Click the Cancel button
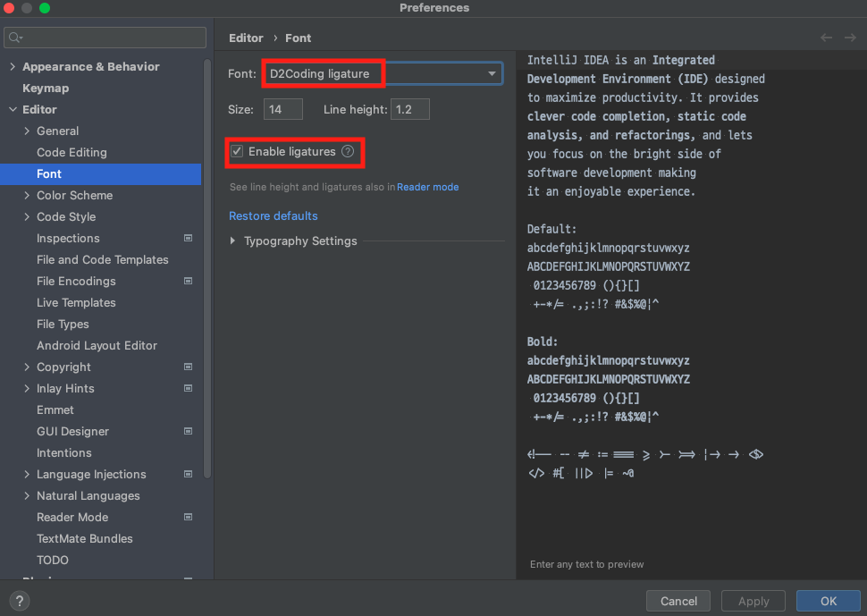Image resolution: width=867 pixels, height=616 pixels. [678, 601]
